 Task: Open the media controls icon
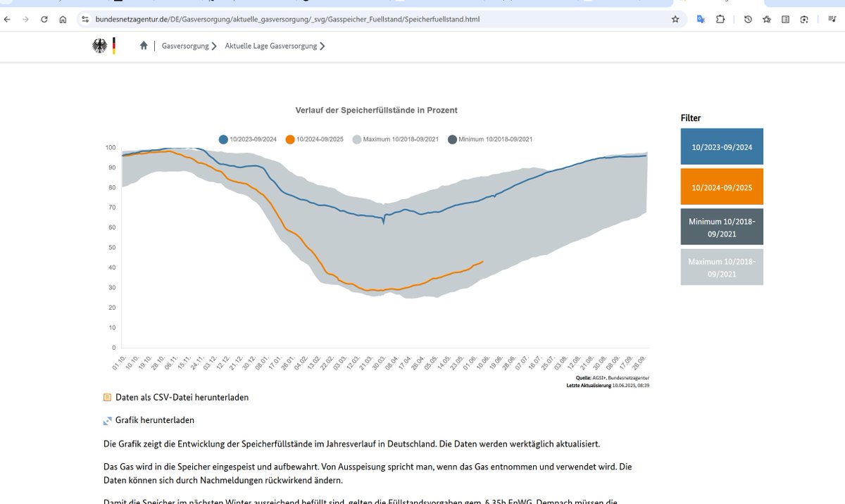pos(832,19)
